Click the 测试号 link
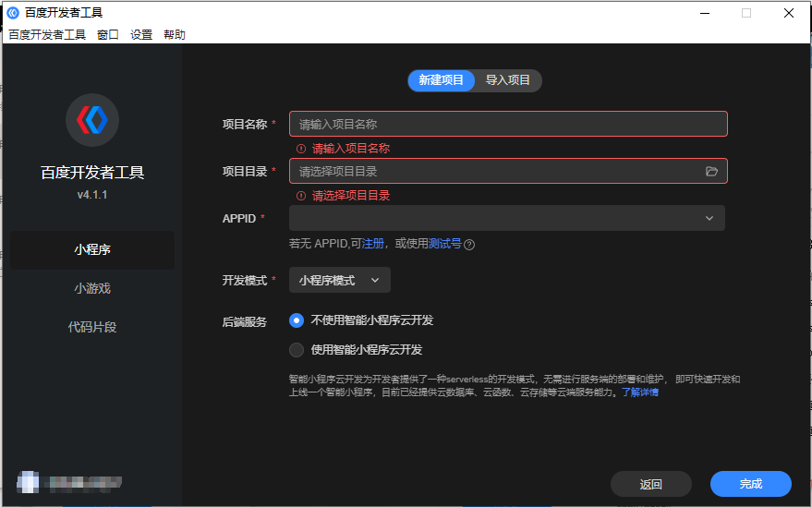 coord(445,244)
